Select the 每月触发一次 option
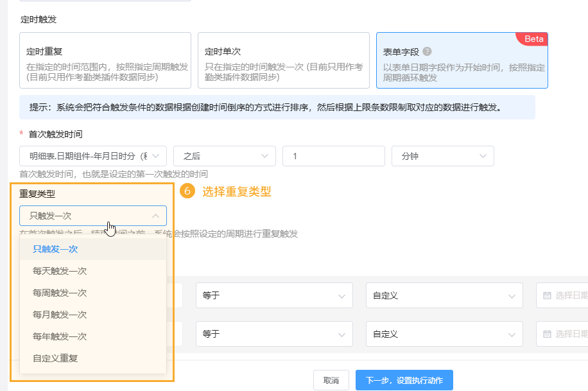This screenshot has width=588, height=391. (x=60, y=315)
